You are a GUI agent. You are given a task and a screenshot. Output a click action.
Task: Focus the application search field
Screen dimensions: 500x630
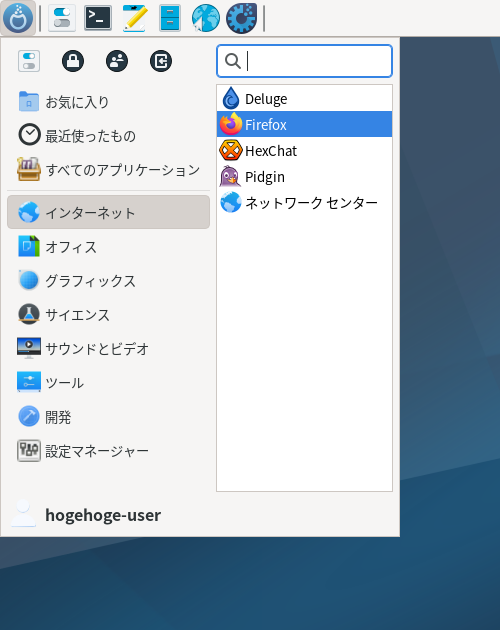(304, 61)
